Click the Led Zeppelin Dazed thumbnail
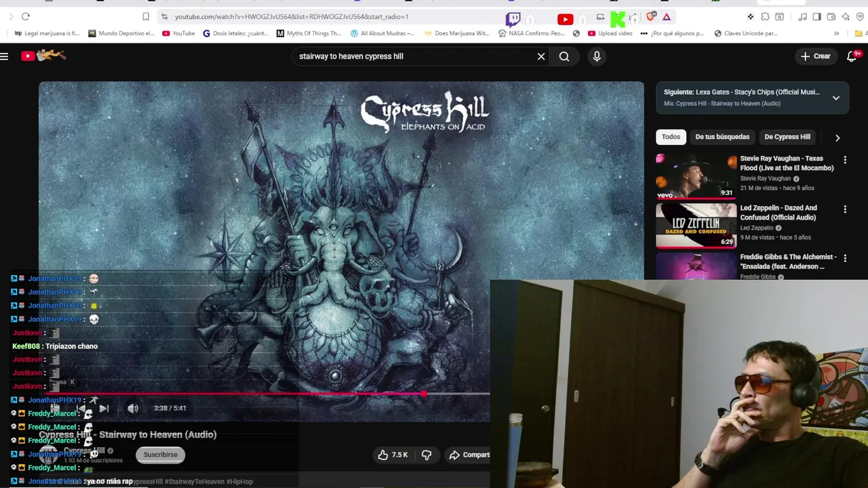868x488 pixels. [696, 226]
